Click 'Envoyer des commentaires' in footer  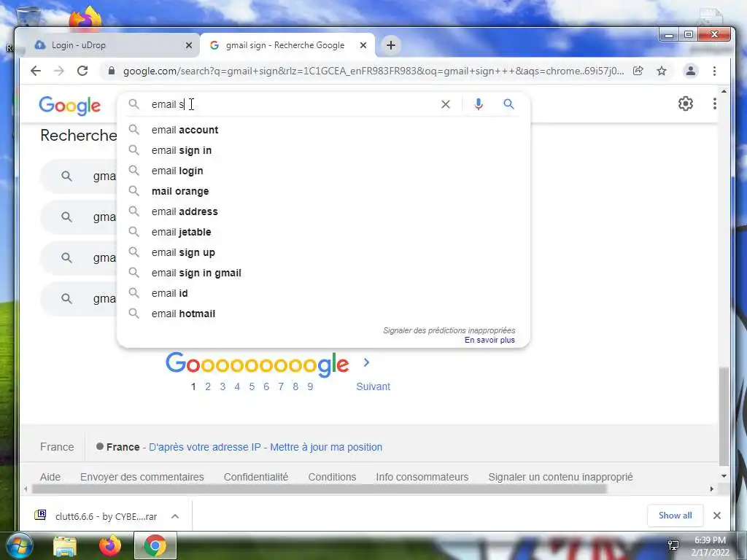coord(142,477)
